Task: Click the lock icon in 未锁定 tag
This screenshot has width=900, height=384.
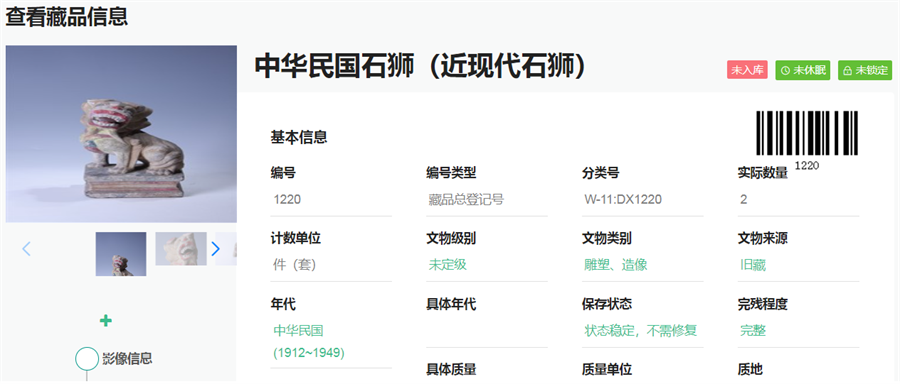Action: pos(847,71)
